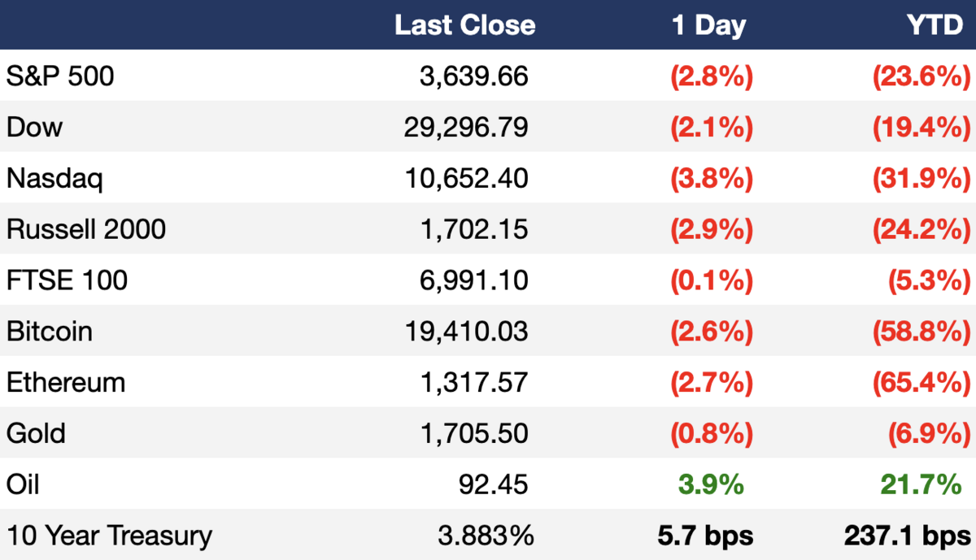The width and height of the screenshot is (976, 560).
Task: Select the YTD column header
Action: (x=935, y=25)
